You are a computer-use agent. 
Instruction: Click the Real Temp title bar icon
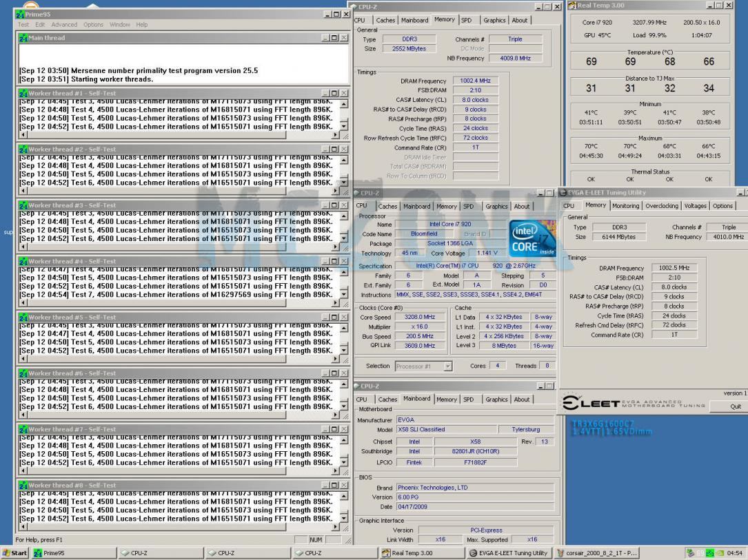pyautogui.click(x=572, y=6)
